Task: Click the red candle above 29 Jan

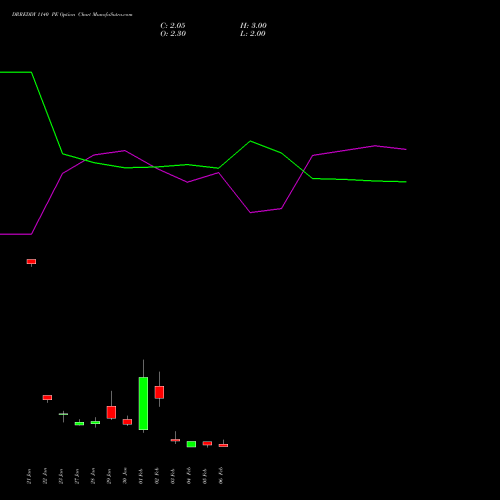Action: tap(111, 412)
